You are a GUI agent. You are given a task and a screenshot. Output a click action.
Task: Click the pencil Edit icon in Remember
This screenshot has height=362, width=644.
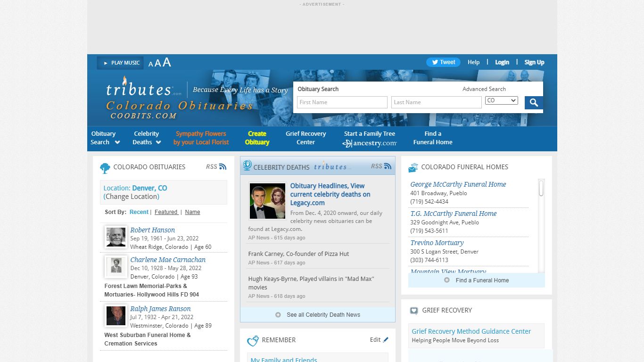[x=386, y=339]
